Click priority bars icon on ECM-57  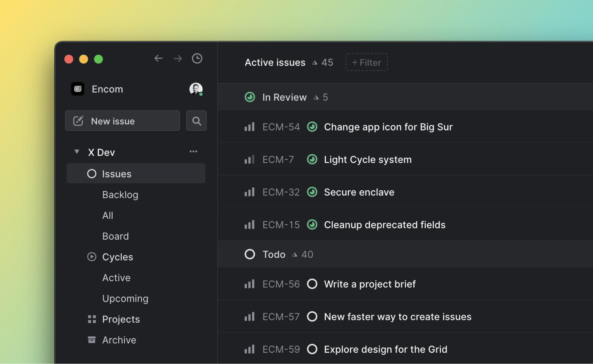pyautogui.click(x=249, y=317)
